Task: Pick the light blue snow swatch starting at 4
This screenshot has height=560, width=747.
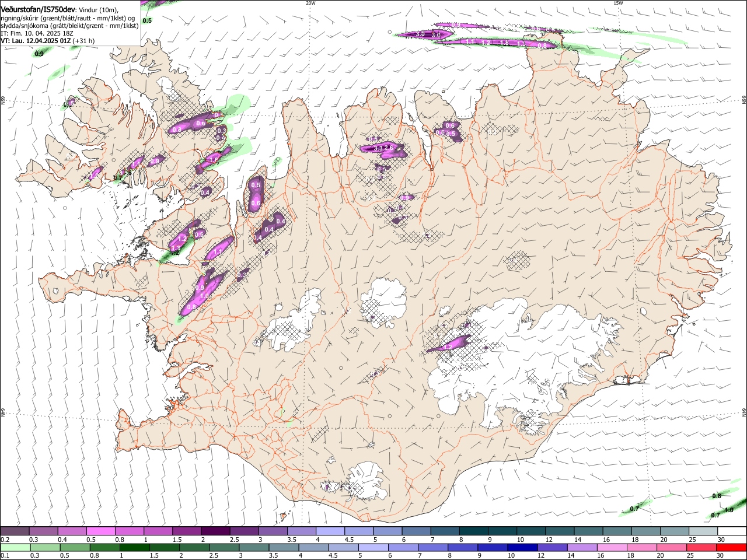Action: coord(330,531)
